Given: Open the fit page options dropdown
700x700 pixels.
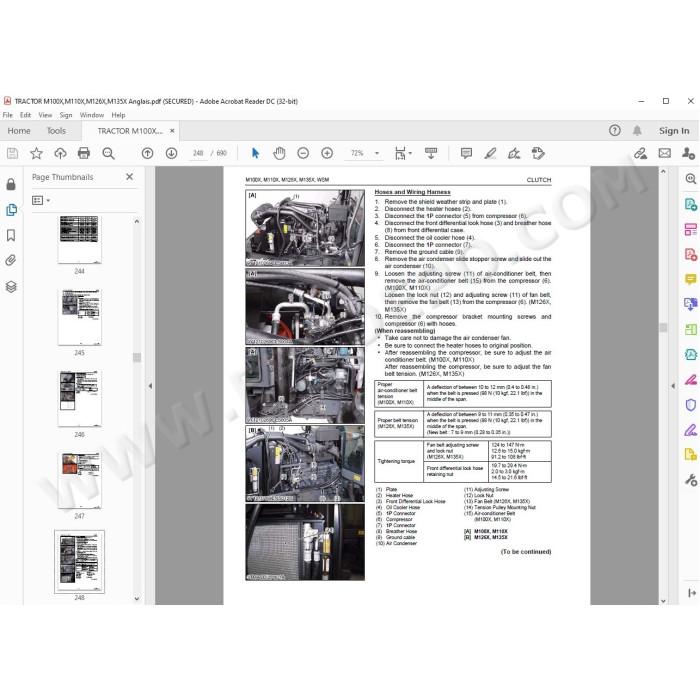Looking at the screenshot, I should [410, 154].
